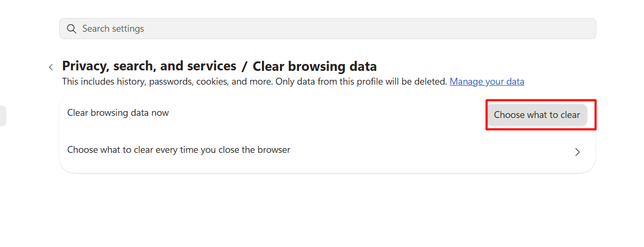Click the Clear browsing data page title

pyautogui.click(x=315, y=66)
